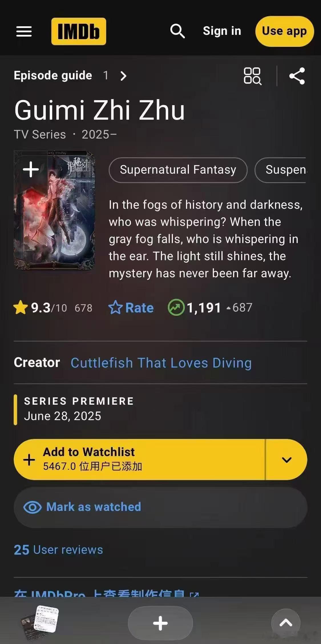Select the Supernatural Fantasy genre chip

pos(178,170)
